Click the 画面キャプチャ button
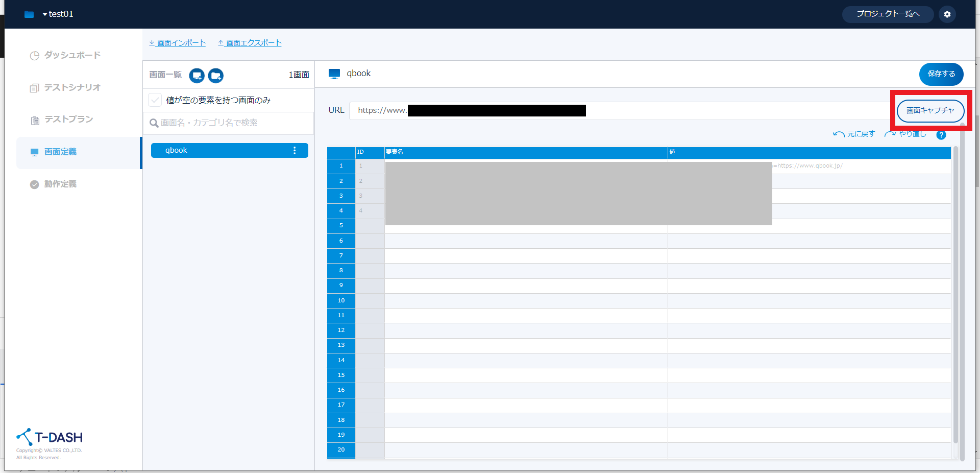This screenshot has width=980, height=473. [930, 111]
